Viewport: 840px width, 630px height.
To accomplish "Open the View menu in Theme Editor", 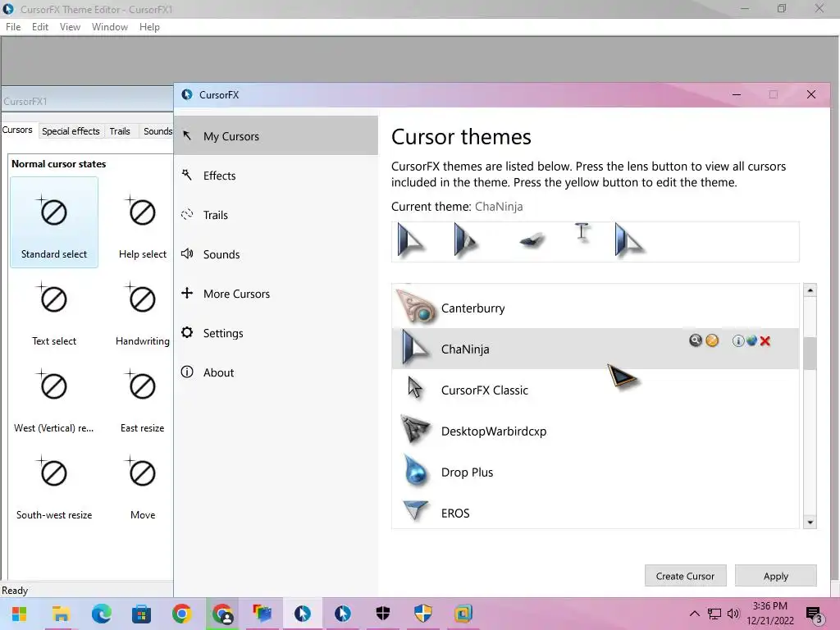I will (71, 27).
